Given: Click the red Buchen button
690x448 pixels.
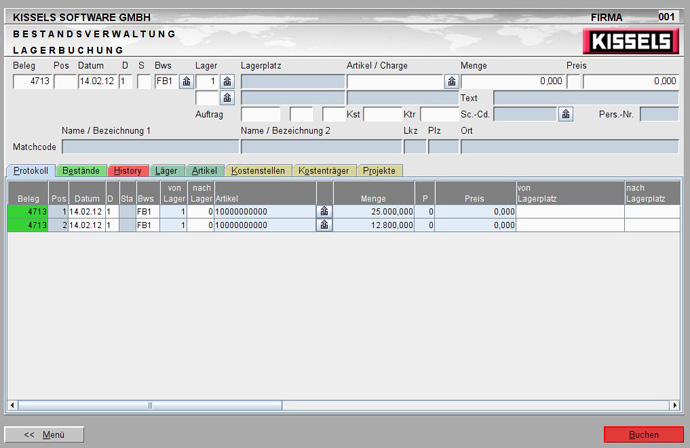Looking at the screenshot, I should click(644, 434).
